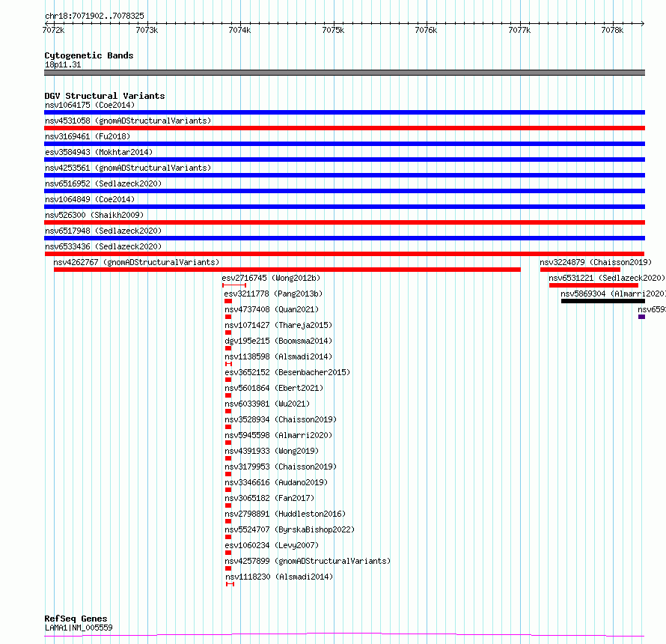The height and width of the screenshot is (644, 666).
Task: Click the red bracket under esv2716745
Action: (234, 285)
